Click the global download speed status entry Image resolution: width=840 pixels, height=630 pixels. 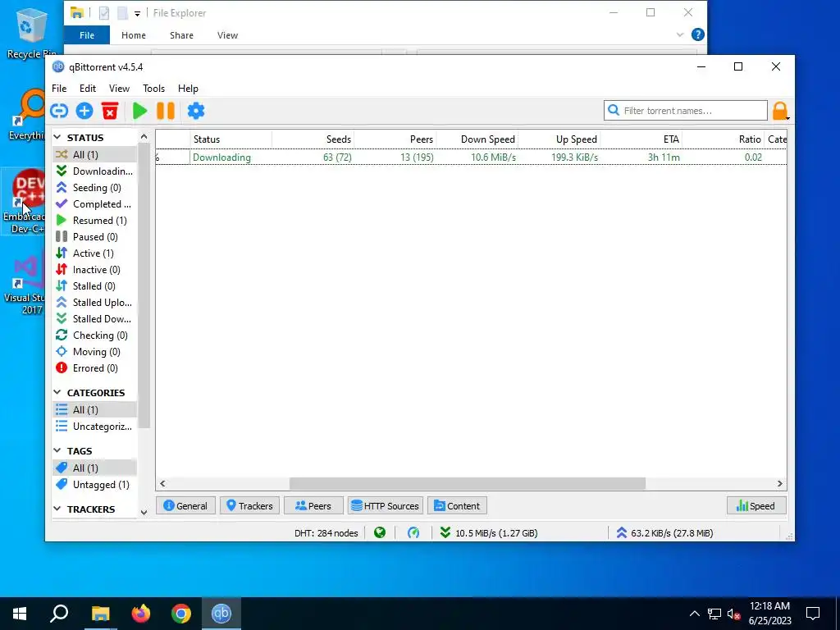click(489, 533)
